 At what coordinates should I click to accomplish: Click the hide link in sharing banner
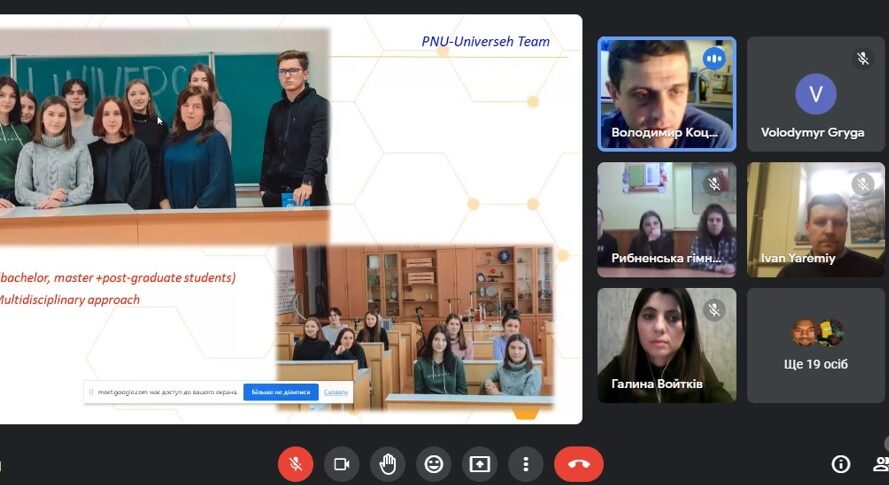335,392
